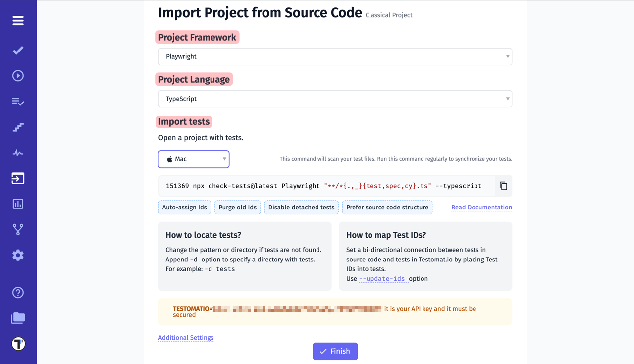Image resolution: width=634 pixels, height=364 pixels.
Task: Open Runs via the play circle icon
Action: [18, 75]
